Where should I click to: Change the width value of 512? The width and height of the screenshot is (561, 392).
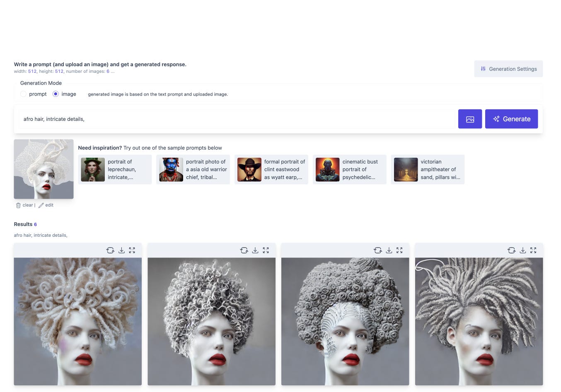pos(32,71)
